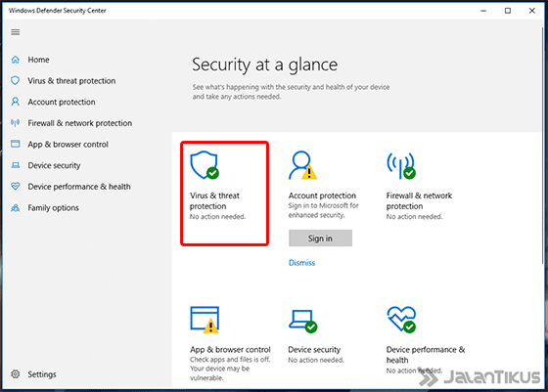Open App & browser control from sidebar

68,144
